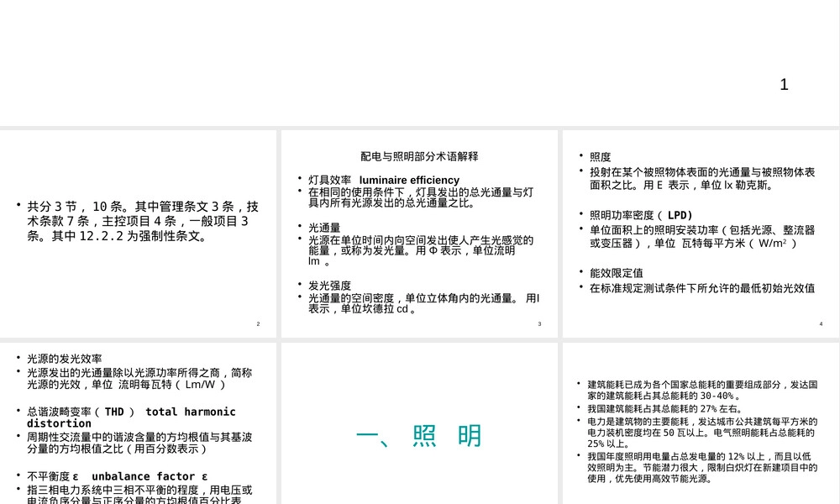Click the bullet starting '投射在某个被照物体表面'

[x=702, y=179]
